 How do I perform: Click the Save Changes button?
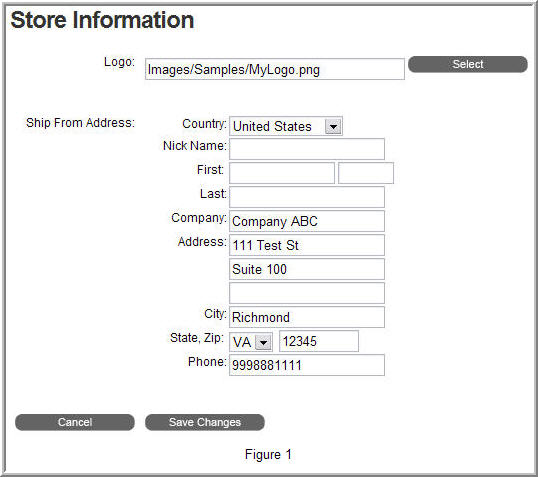click(x=205, y=422)
